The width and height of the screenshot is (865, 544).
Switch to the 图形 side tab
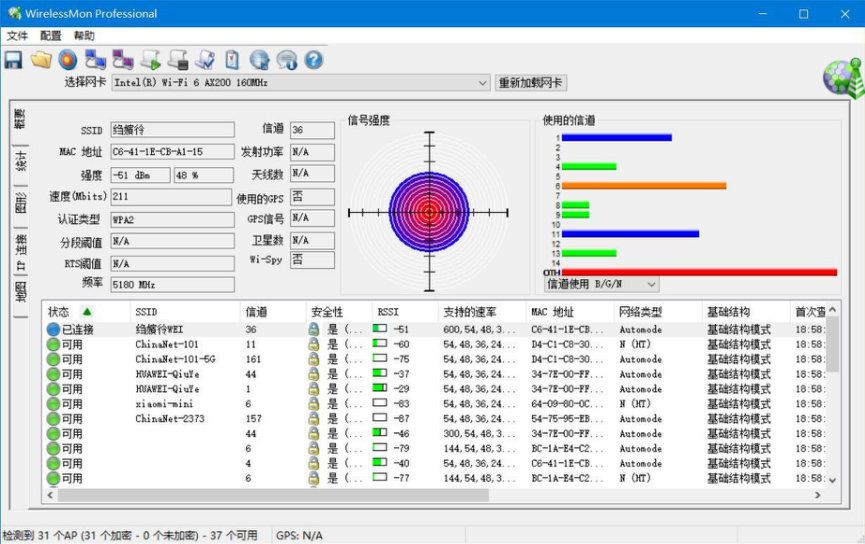click(20, 203)
